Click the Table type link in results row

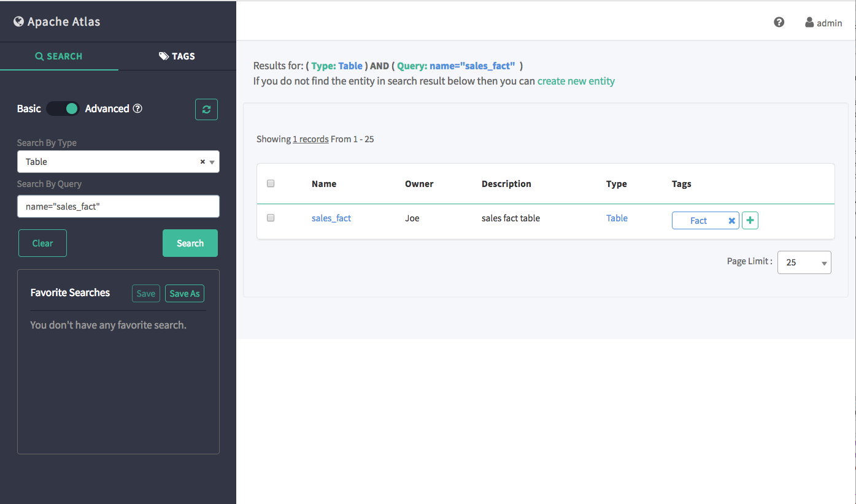[x=617, y=218]
